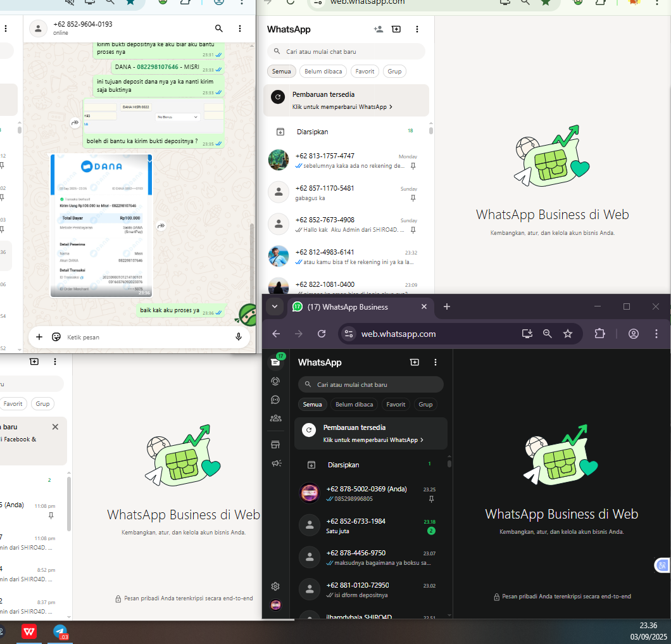671x644 pixels.
Task: Open the profile picture in dark sidebar
Action: (275, 605)
